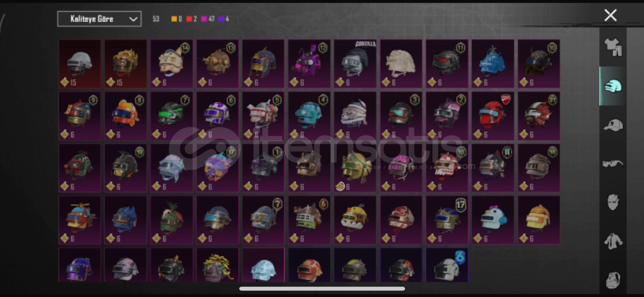Select the penguin helmet with pink bow
The width and height of the screenshot is (644, 297).
pyautogui.click(x=493, y=220)
